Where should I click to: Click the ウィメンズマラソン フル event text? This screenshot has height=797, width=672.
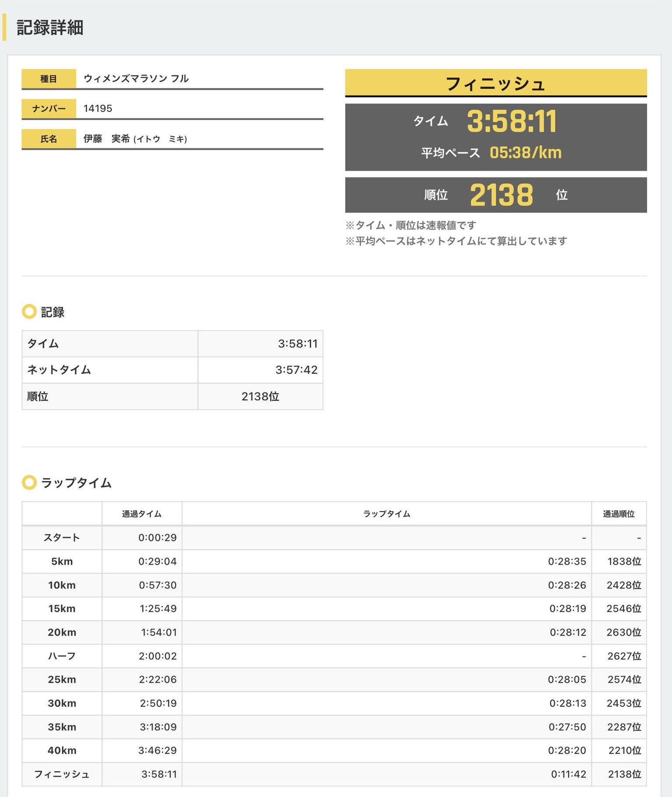point(136,79)
